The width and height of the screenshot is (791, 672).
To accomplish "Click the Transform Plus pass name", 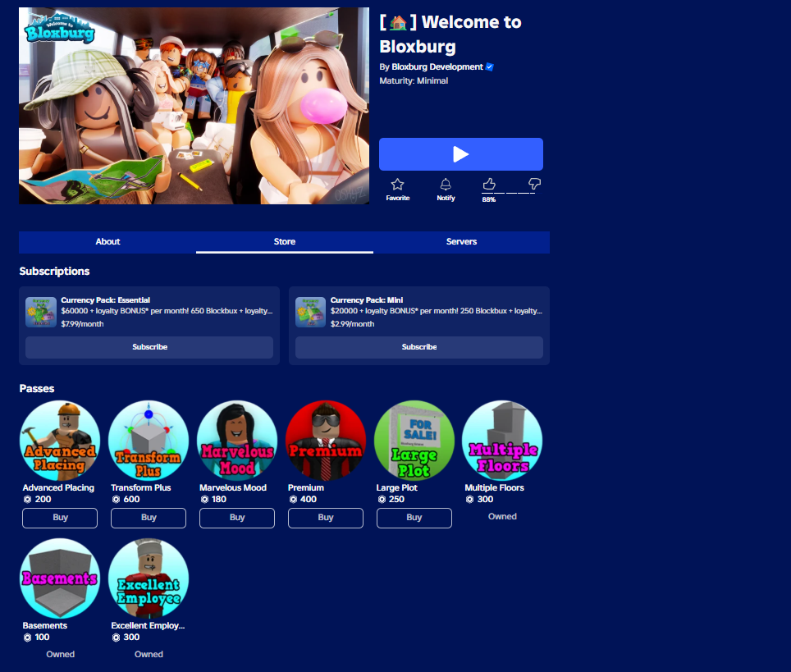I will 141,488.
